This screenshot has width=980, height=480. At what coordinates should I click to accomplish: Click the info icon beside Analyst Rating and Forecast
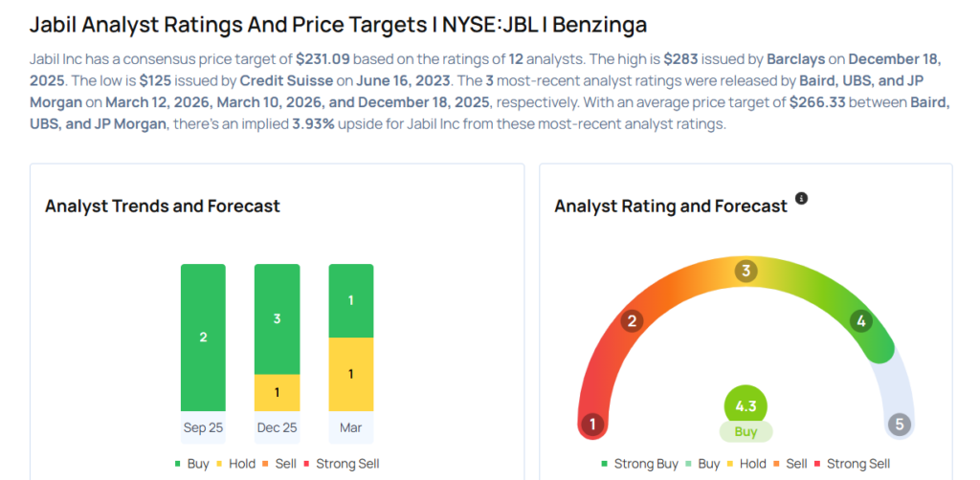(802, 199)
